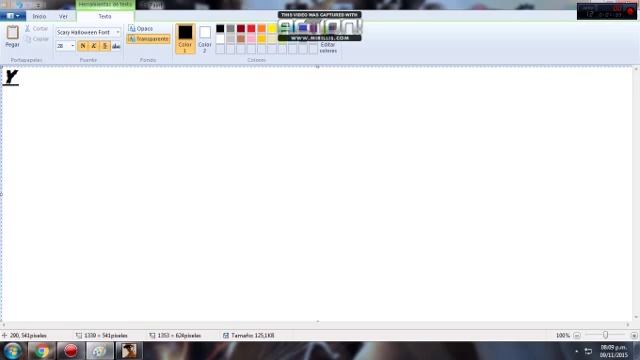Pick the yellow color swatch
Viewport: 640px width, 360px height.
click(272, 28)
